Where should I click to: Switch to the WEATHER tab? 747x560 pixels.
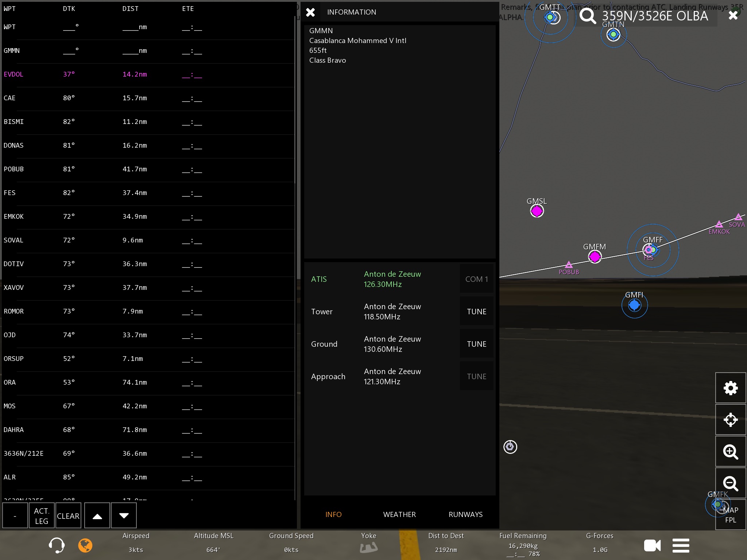click(399, 514)
